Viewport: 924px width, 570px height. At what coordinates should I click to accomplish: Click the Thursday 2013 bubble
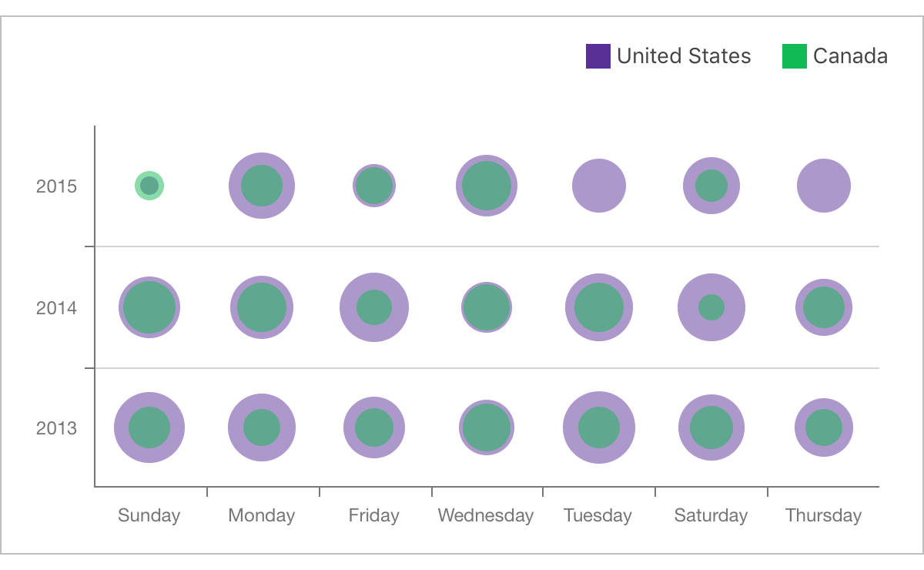824,427
